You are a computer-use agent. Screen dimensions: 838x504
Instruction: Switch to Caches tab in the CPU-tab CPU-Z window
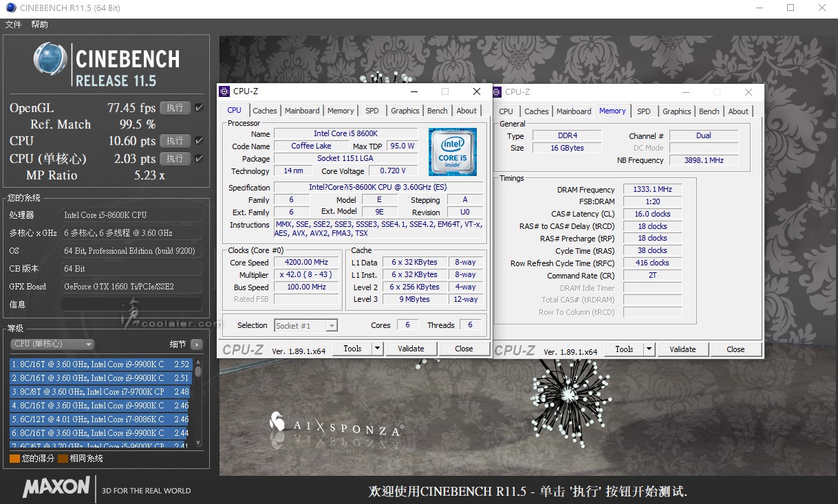tap(264, 111)
